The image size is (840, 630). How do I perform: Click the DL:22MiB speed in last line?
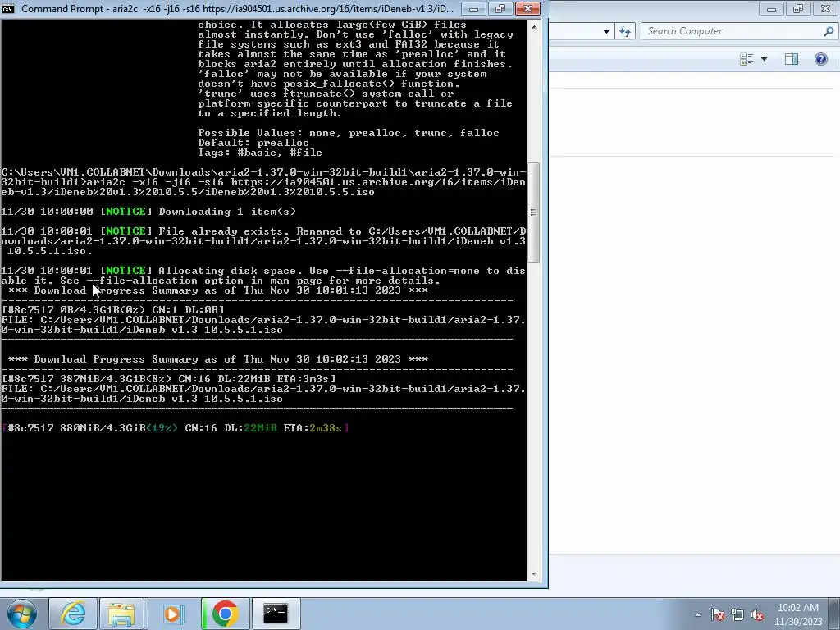click(x=251, y=428)
